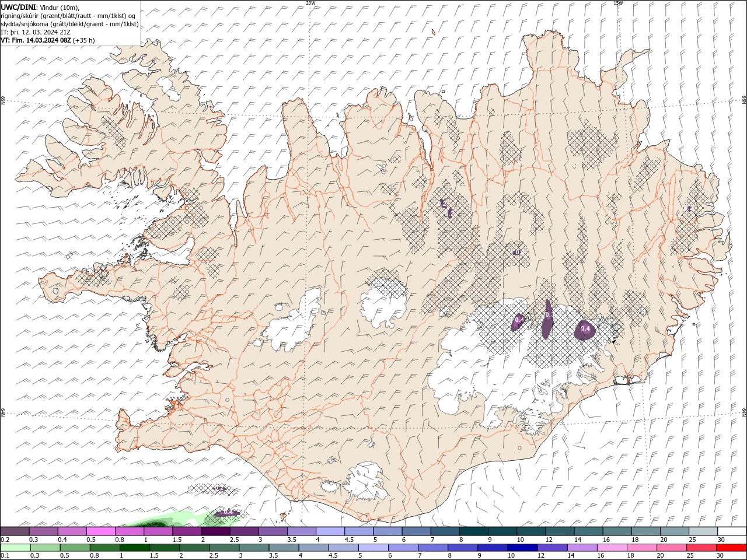This screenshot has height=560, width=747.
Task: Click the pale grey swatch after '25' in snow legend
Action: [703, 531]
